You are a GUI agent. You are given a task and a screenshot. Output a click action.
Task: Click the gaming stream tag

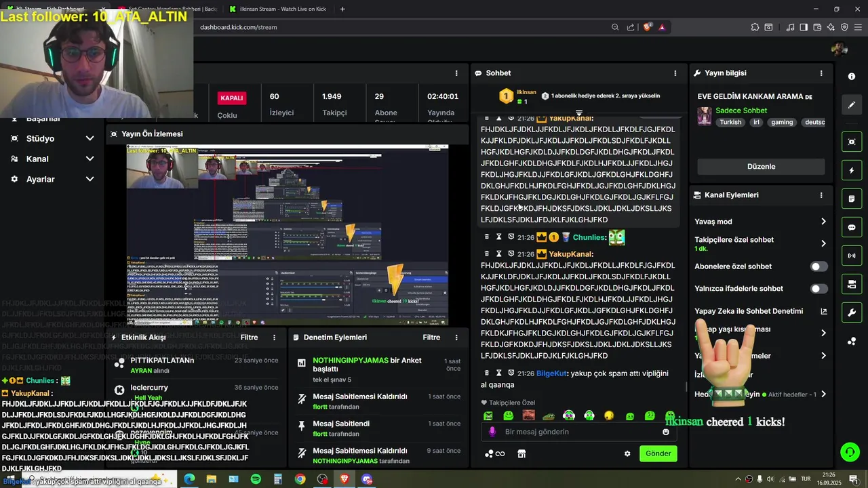(x=781, y=123)
